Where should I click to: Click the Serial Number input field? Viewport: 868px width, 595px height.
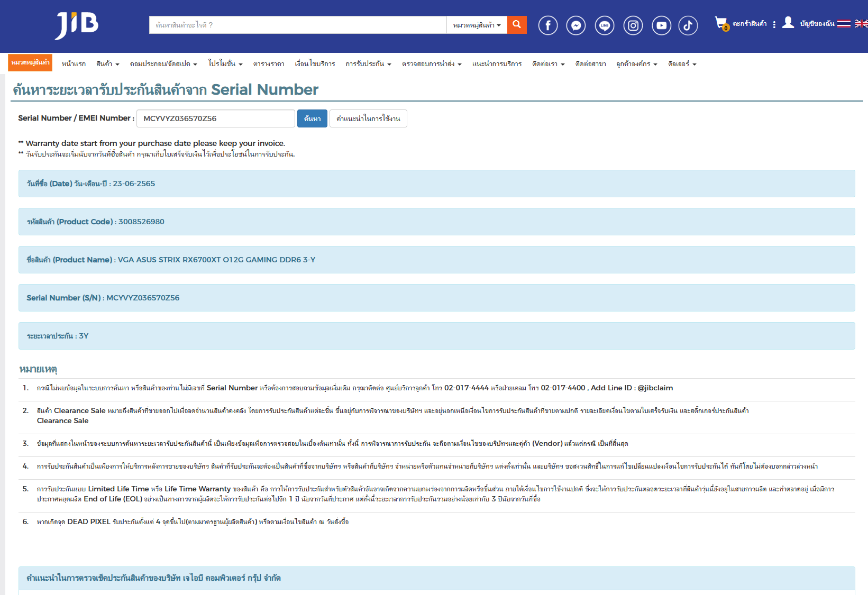coord(216,118)
